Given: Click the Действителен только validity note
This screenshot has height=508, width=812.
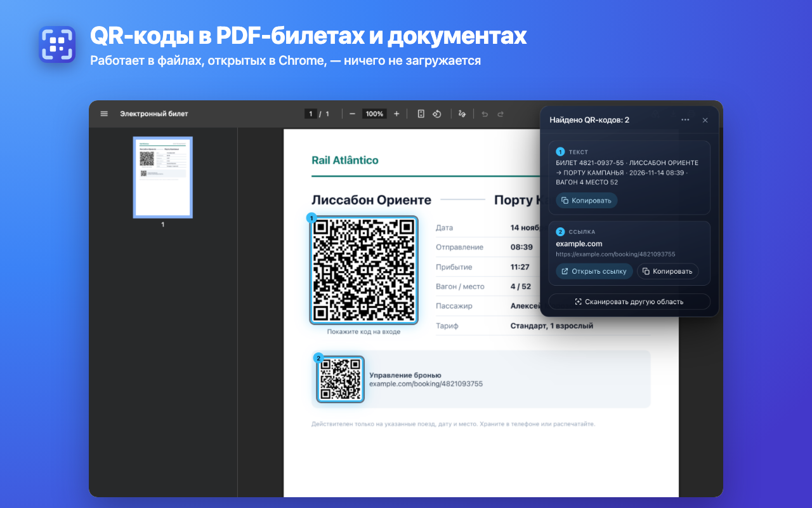Looking at the screenshot, I should click(454, 424).
